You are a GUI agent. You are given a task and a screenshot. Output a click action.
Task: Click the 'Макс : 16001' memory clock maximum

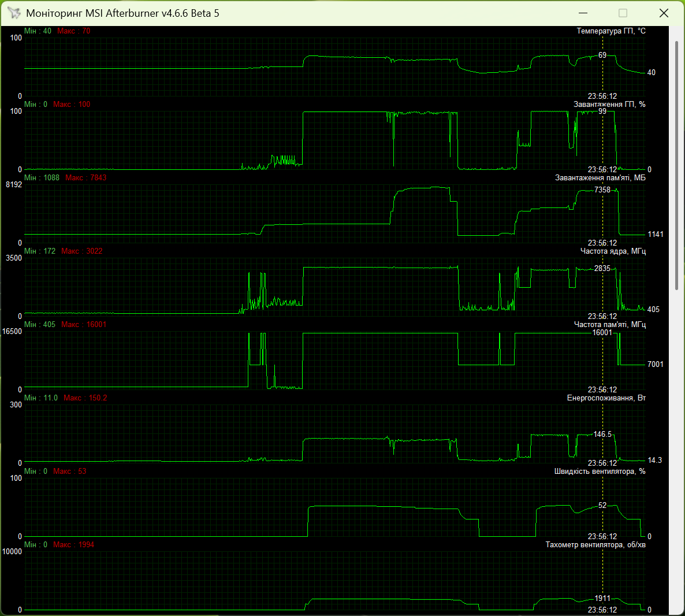coord(83,325)
